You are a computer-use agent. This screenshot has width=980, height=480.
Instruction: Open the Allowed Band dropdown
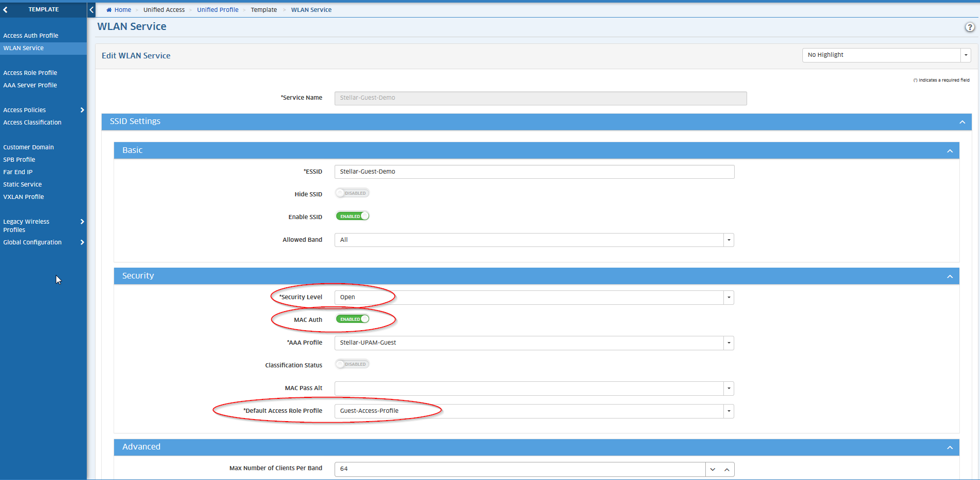(729, 240)
